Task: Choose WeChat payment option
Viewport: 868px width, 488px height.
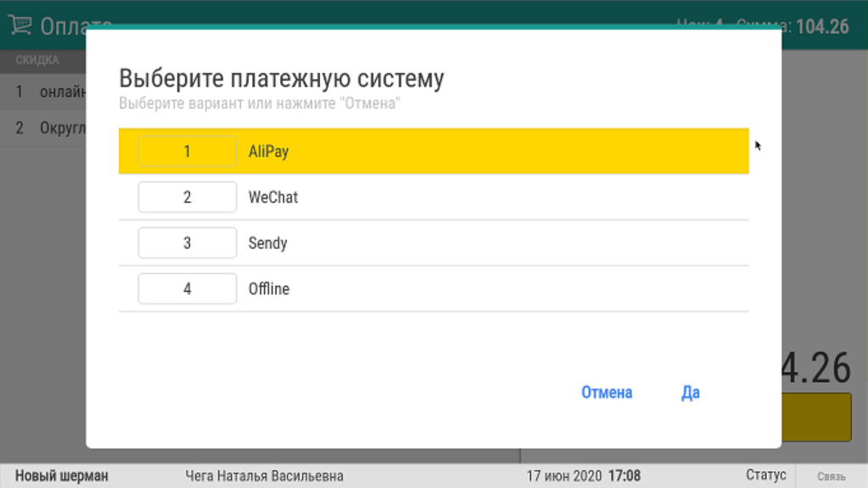Action: (434, 197)
